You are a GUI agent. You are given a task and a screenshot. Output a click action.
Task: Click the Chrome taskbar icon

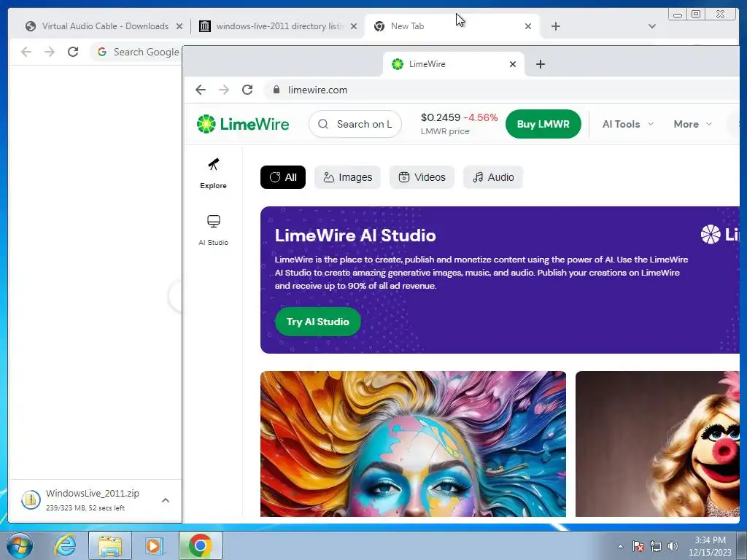point(200,545)
